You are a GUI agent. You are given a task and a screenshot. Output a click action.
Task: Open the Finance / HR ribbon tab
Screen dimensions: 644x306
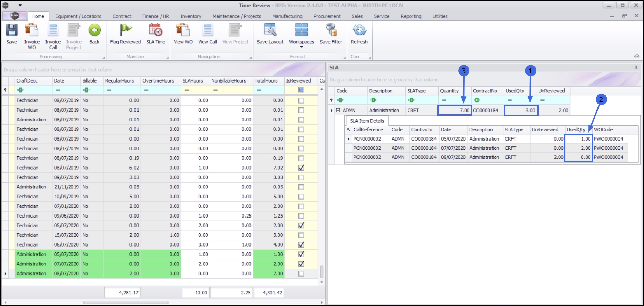click(x=155, y=16)
